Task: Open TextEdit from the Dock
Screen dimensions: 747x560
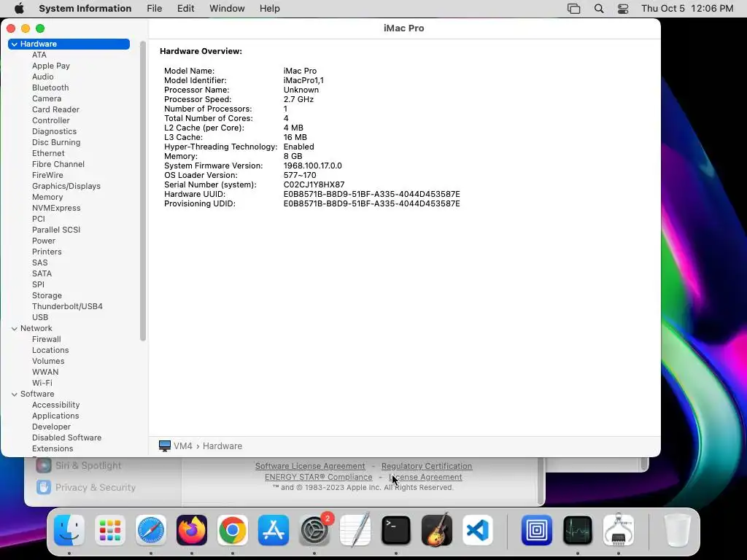Action: 355,530
